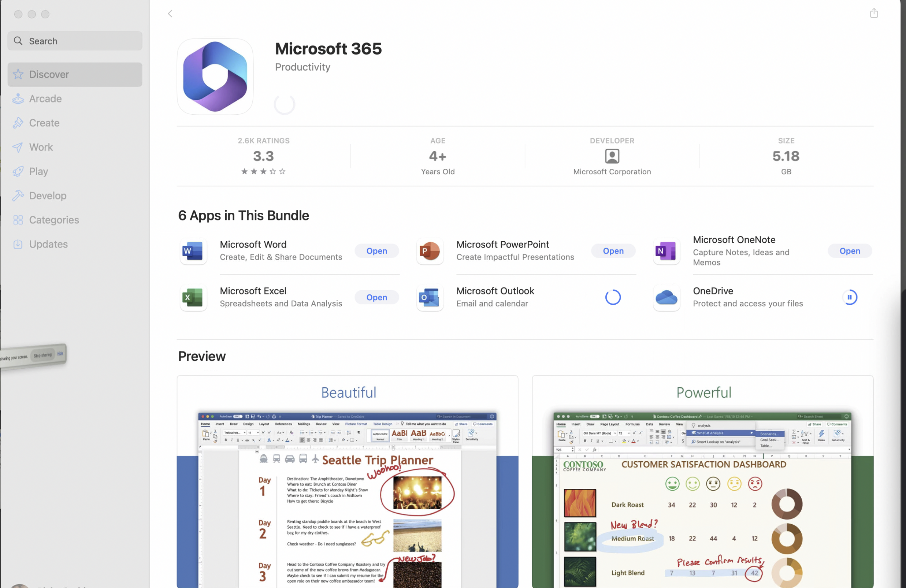
Task: Click the Search input field
Action: [x=75, y=41]
